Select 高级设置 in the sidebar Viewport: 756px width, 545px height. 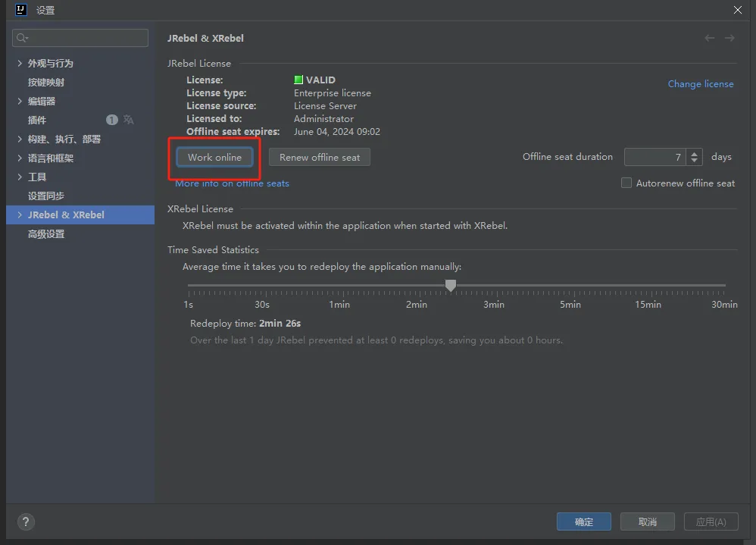(x=46, y=233)
